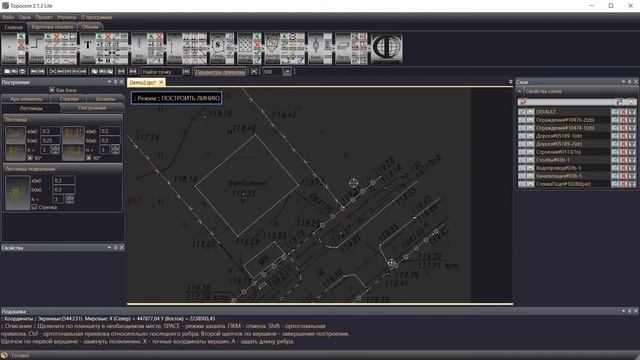Viewport: 640px width, 360px height.
Task: Delete the Ограждения#10476 layer
Action: pyautogui.click(x=623, y=120)
